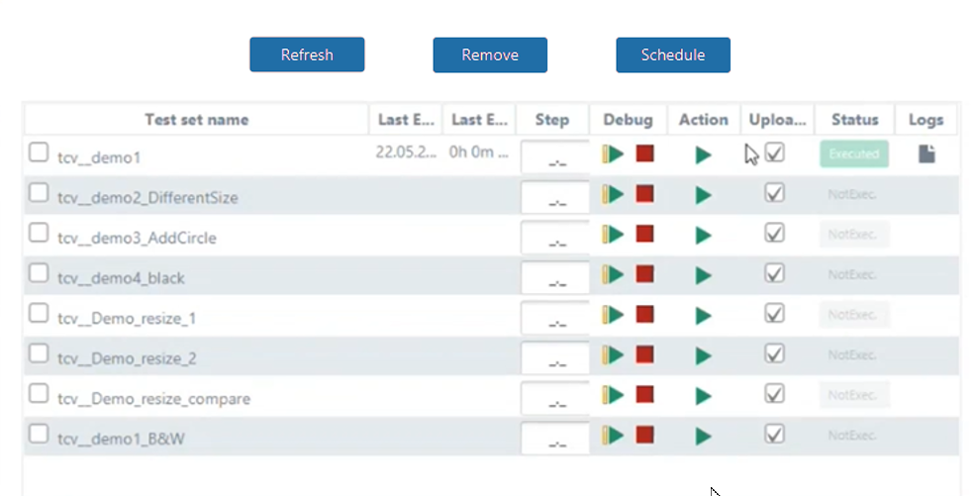The width and height of the screenshot is (980, 496).
Task: Toggle upload checkbox for tcv__demo1_B&W
Action: click(x=775, y=434)
